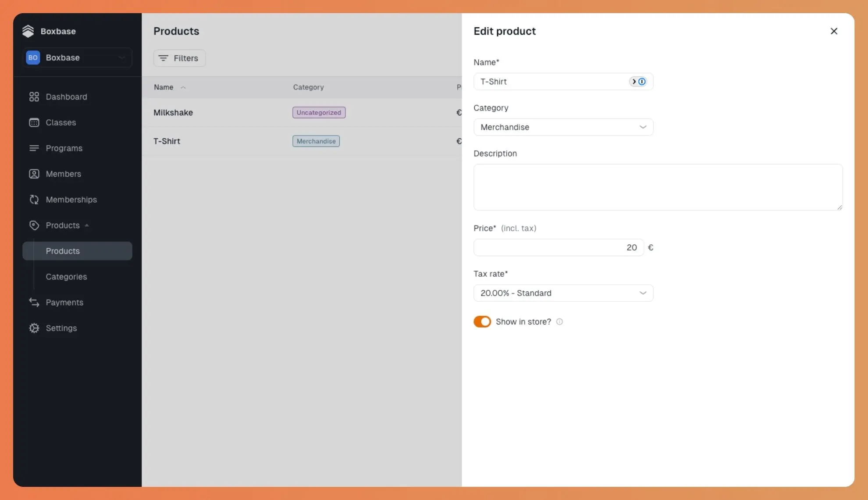Disable the Show in store toggle
This screenshot has width=868, height=500.
click(482, 321)
